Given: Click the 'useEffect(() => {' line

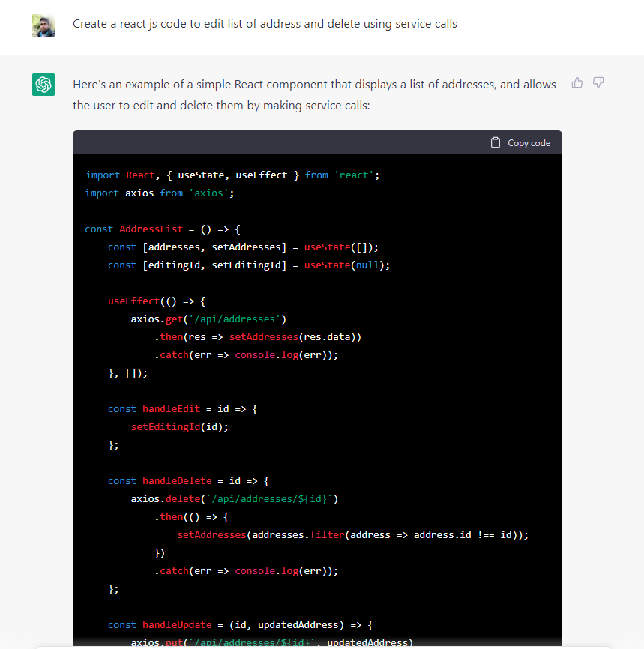Looking at the screenshot, I should [x=157, y=301].
